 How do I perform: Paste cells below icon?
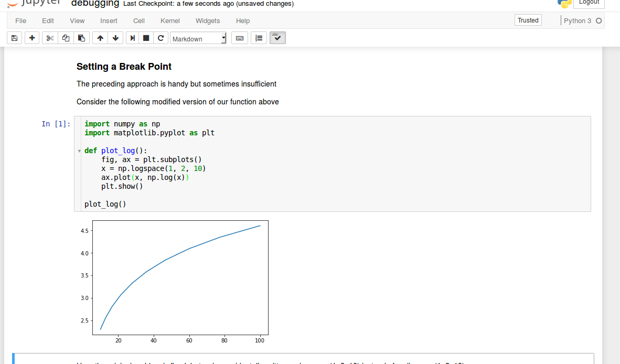click(81, 38)
